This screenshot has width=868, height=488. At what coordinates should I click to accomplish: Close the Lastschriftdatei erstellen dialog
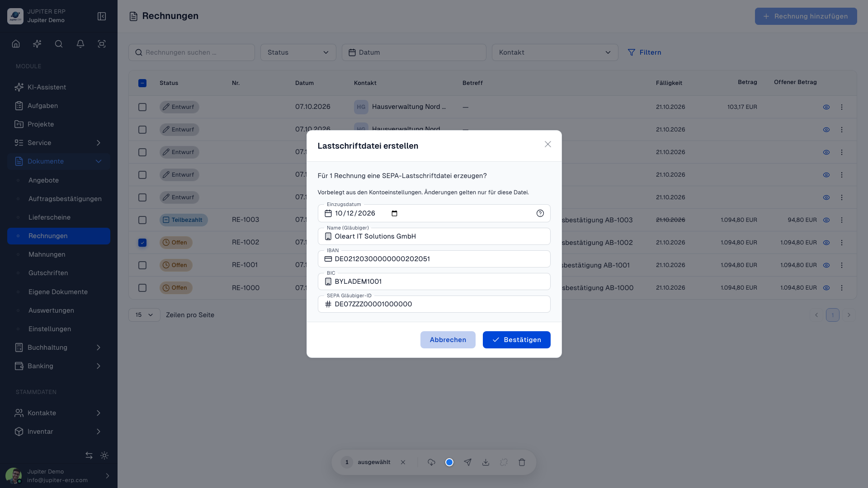(548, 144)
